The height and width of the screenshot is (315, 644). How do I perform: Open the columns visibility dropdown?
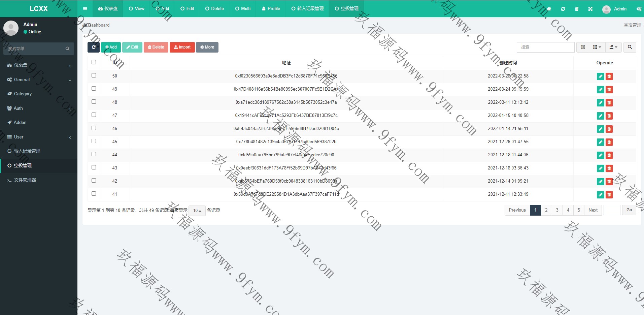click(x=597, y=47)
